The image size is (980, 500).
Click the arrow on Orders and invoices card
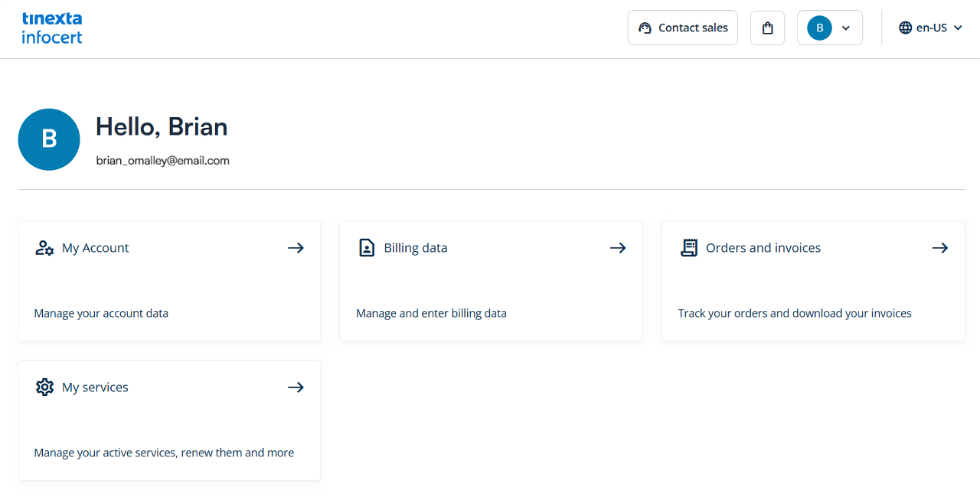940,248
